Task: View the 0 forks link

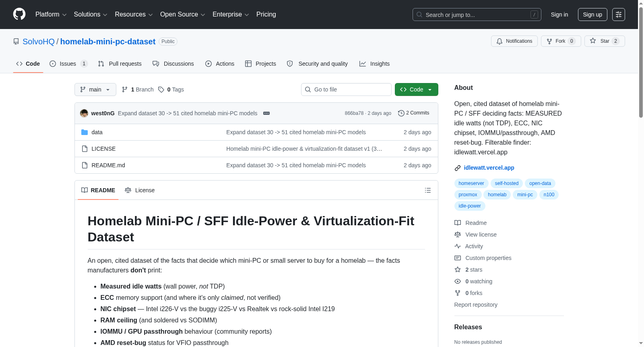Action: pyautogui.click(x=469, y=293)
